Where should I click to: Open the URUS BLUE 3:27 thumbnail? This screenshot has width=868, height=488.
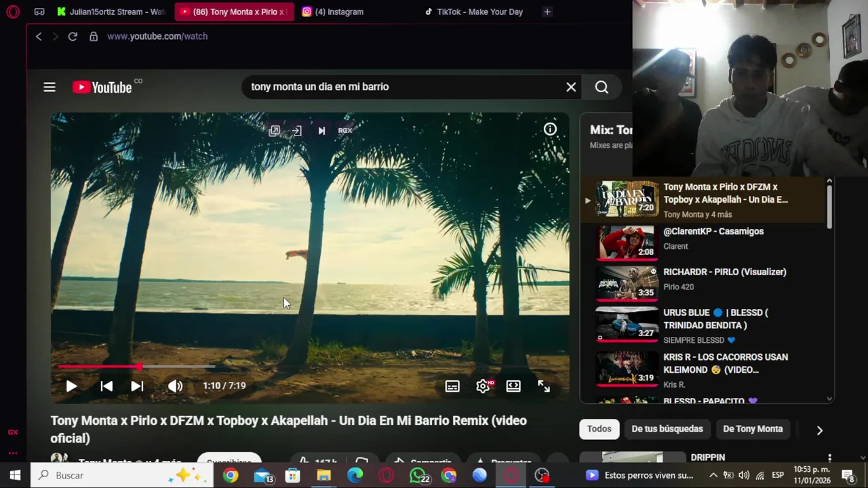click(x=627, y=324)
